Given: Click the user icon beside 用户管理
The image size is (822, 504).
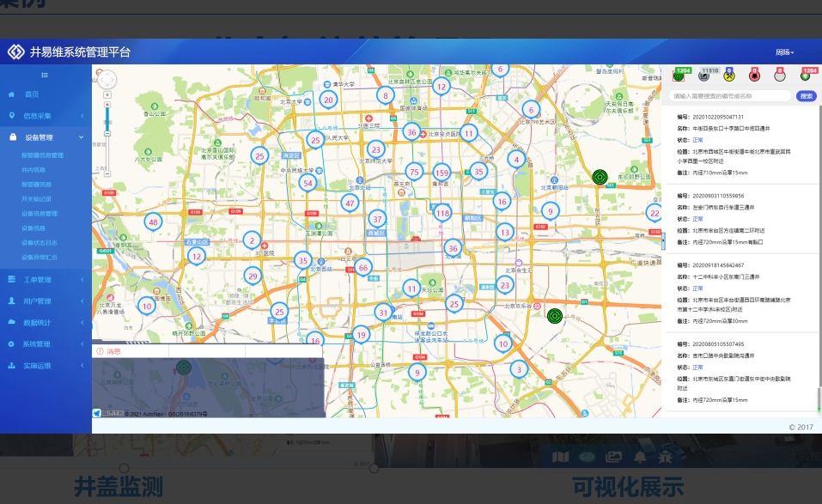Looking at the screenshot, I should coord(11,301).
